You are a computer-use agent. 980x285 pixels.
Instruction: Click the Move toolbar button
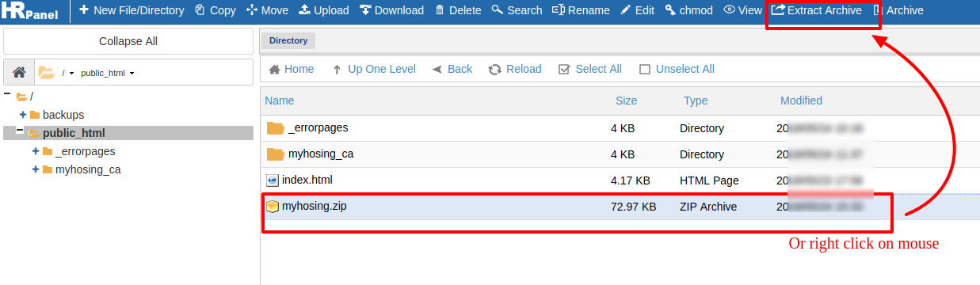pyautogui.click(x=268, y=10)
